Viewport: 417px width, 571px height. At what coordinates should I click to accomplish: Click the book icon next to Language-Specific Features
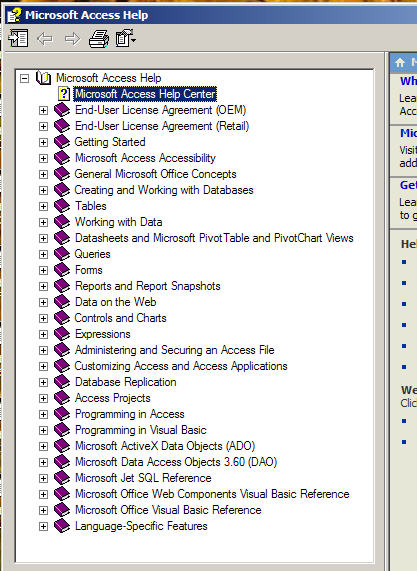coord(62,526)
